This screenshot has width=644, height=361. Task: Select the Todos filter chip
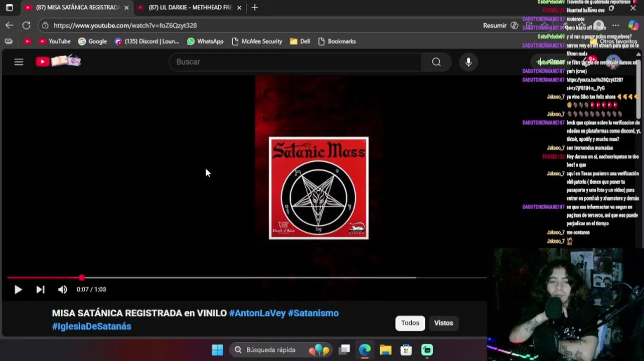(410, 323)
